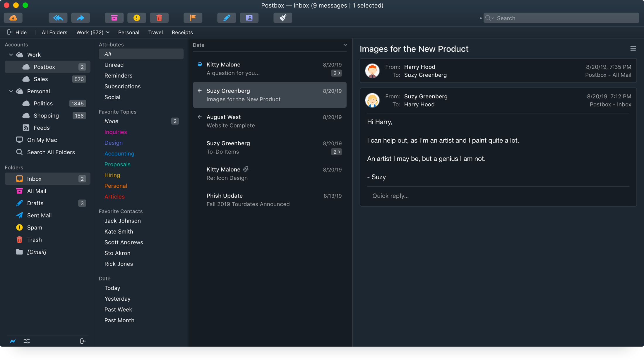The image size is (644, 363).
Task: Archive the message with the pink box icon
Action: [x=114, y=18]
